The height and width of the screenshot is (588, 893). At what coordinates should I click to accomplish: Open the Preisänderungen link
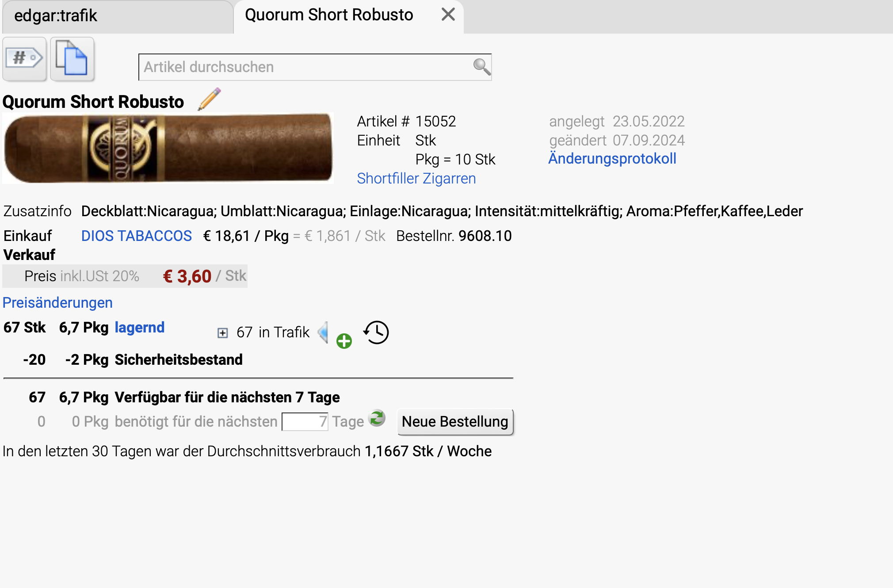pos(57,303)
